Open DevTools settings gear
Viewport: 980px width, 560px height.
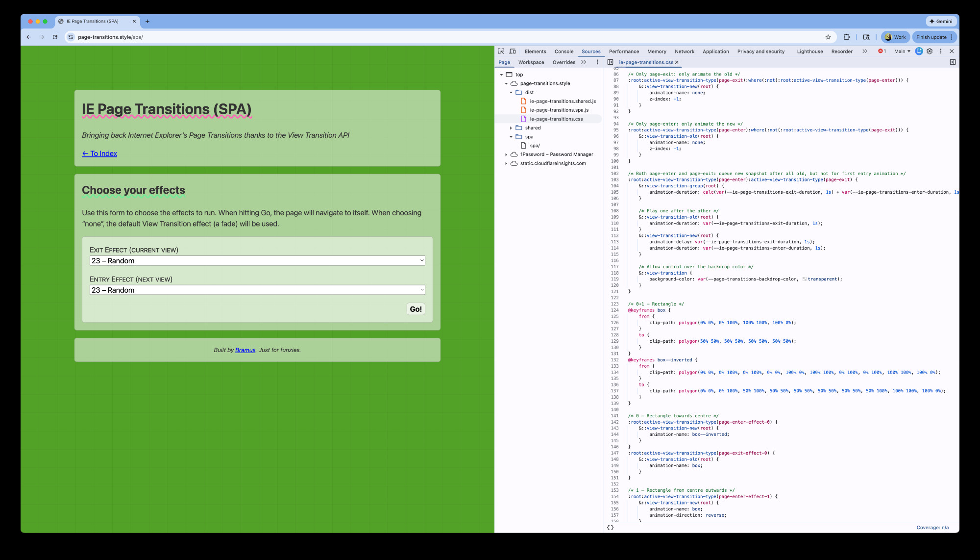[x=930, y=51]
